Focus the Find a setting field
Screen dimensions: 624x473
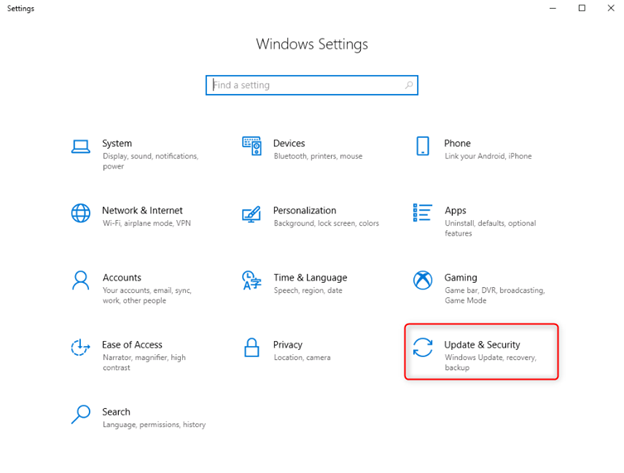pyautogui.click(x=312, y=85)
